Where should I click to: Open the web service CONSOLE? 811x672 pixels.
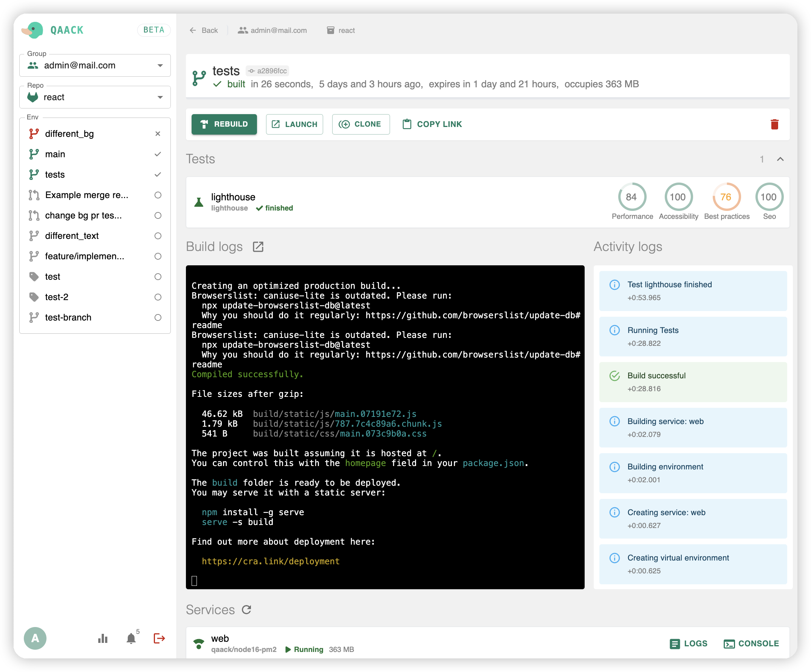[x=751, y=644]
